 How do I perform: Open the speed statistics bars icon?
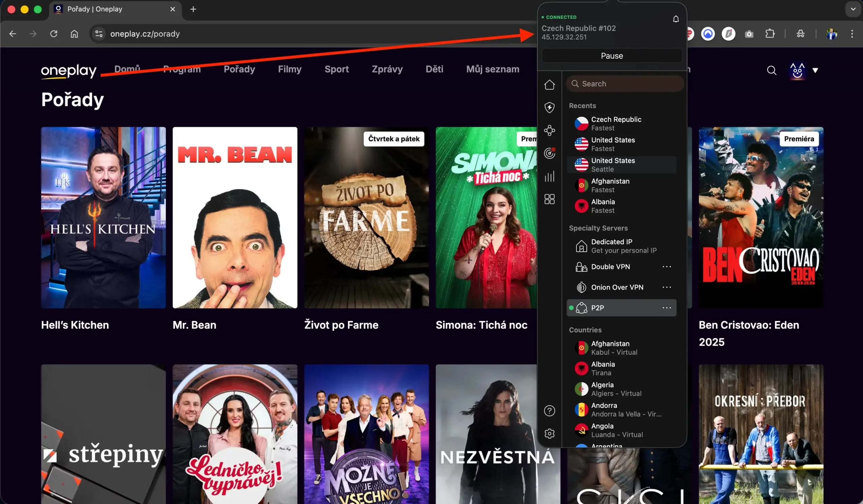click(549, 176)
